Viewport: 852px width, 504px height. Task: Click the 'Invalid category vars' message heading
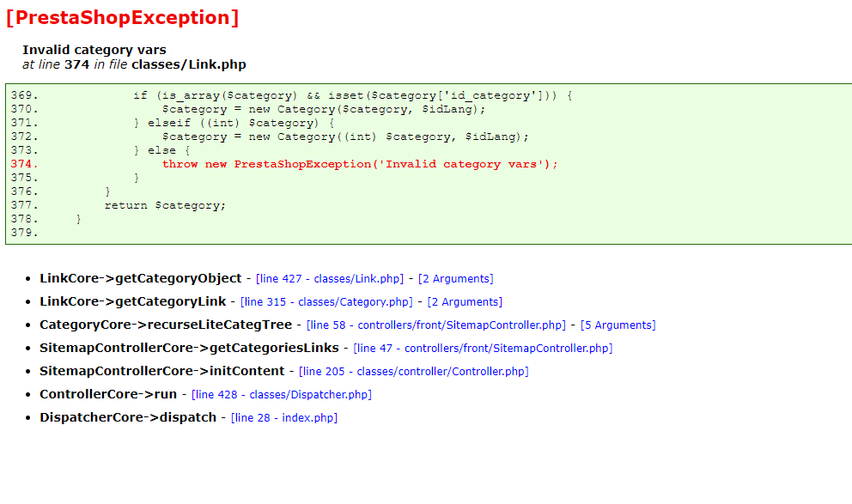(x=94, y=50)
